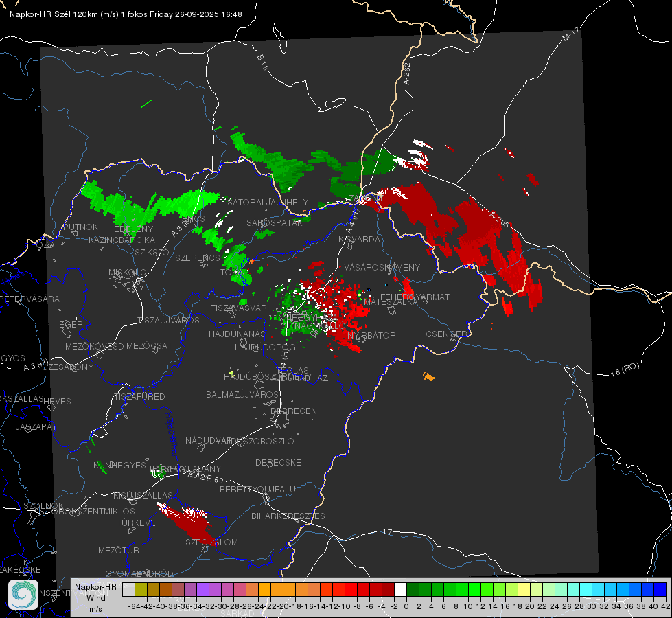
Task: Click the SZIKSZÓ label
Action: coord(152,252)
